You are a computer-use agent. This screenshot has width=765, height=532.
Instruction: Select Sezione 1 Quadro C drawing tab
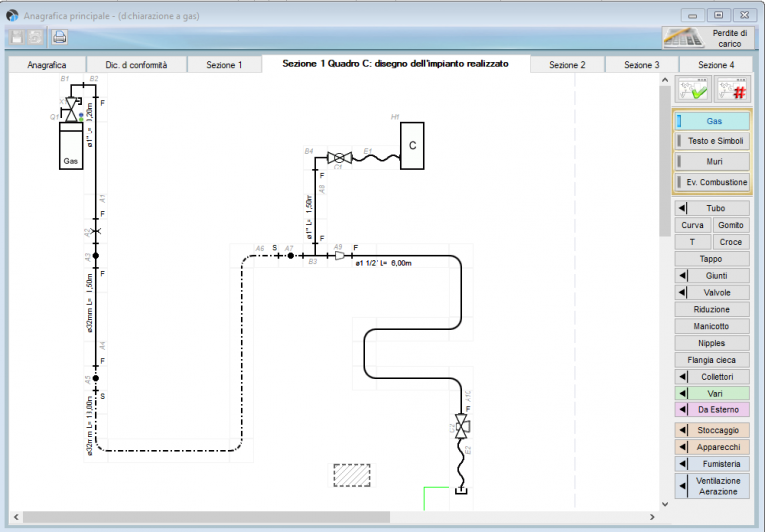(395, 64)
